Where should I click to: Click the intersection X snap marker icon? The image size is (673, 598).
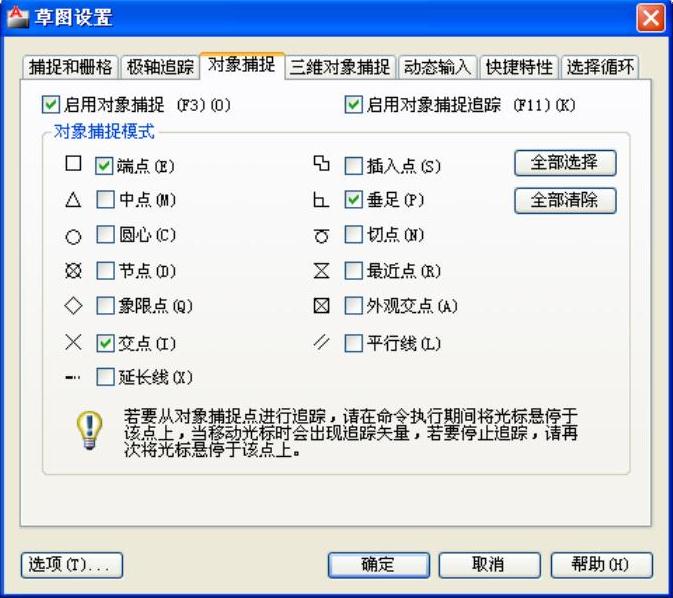click(73, 342)
